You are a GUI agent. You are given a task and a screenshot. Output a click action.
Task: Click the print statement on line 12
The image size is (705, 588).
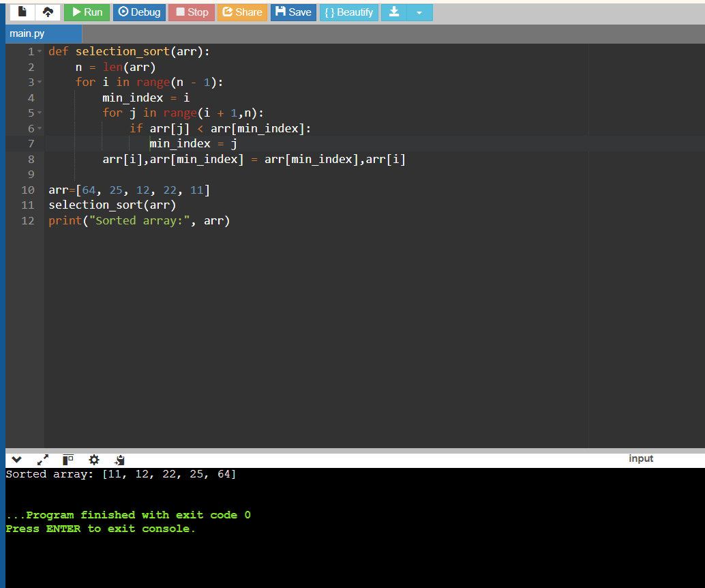click(139, 221)
